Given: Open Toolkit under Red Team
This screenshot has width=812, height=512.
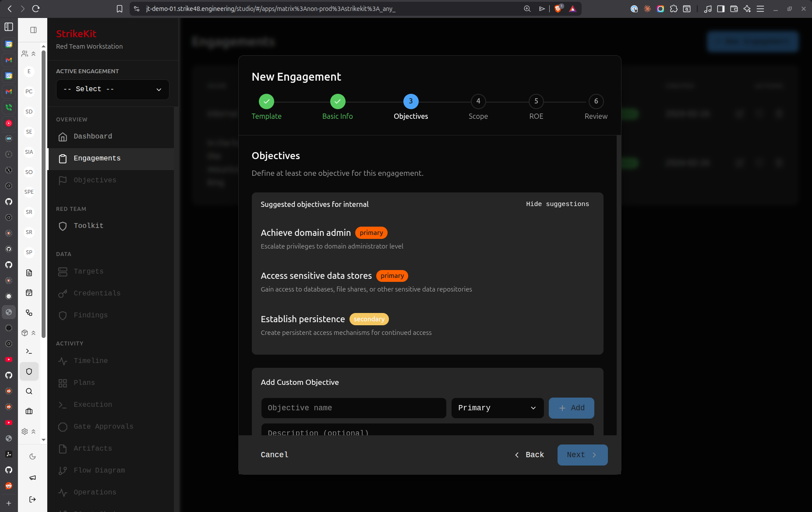Looking at the screenshot, I should (x=110, y=226).
